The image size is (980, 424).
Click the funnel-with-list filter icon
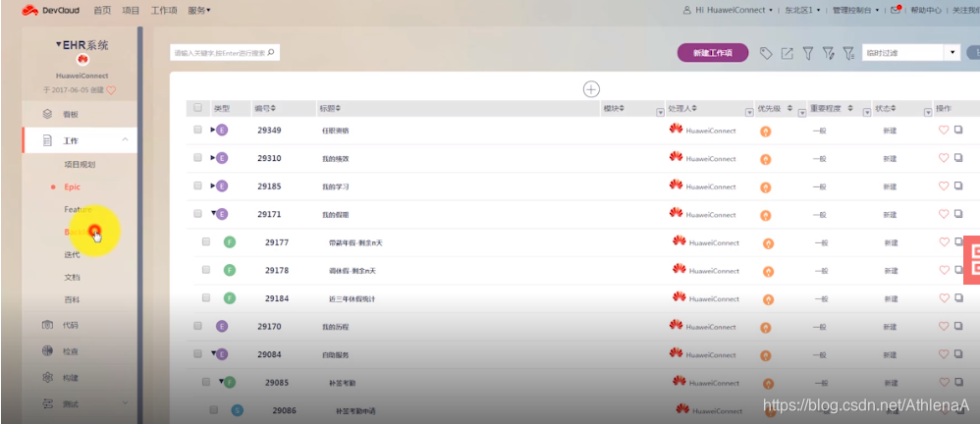[x=848, y=54]
